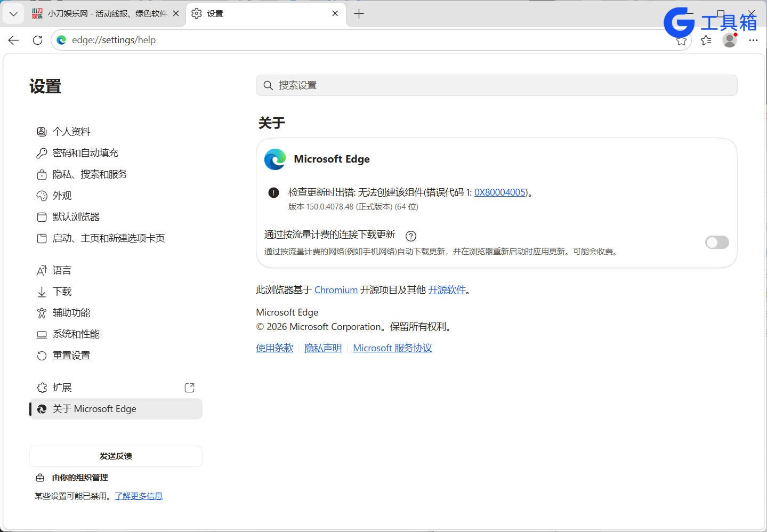Click the Edge logo inside the address bar

(x=62, y=40)
